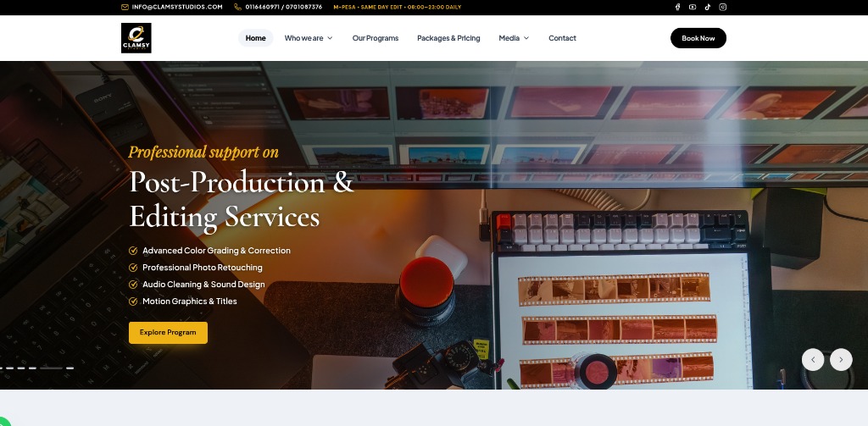
Task: Advance to next slide with right arrow
Action: point(841,360)
